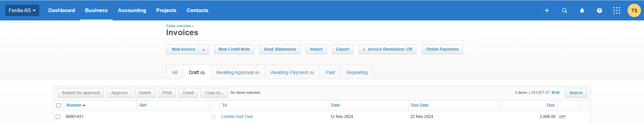Click the Search button in the list toolbar

click(x=576, y=93)
